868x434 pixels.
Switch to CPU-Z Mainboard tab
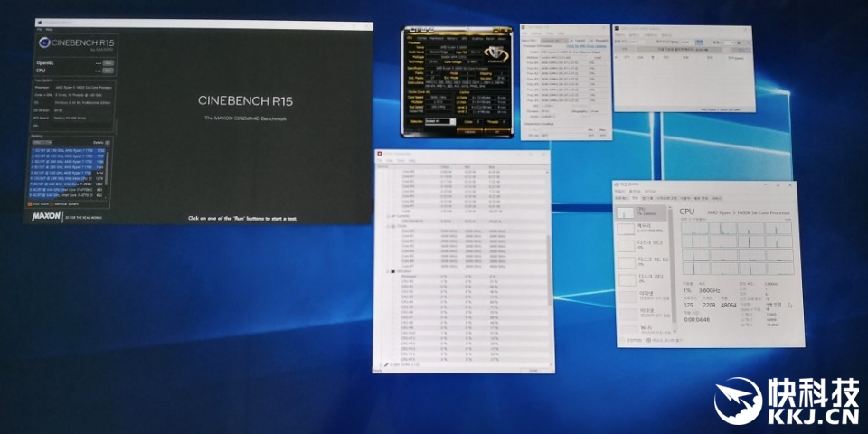[436, 38]
